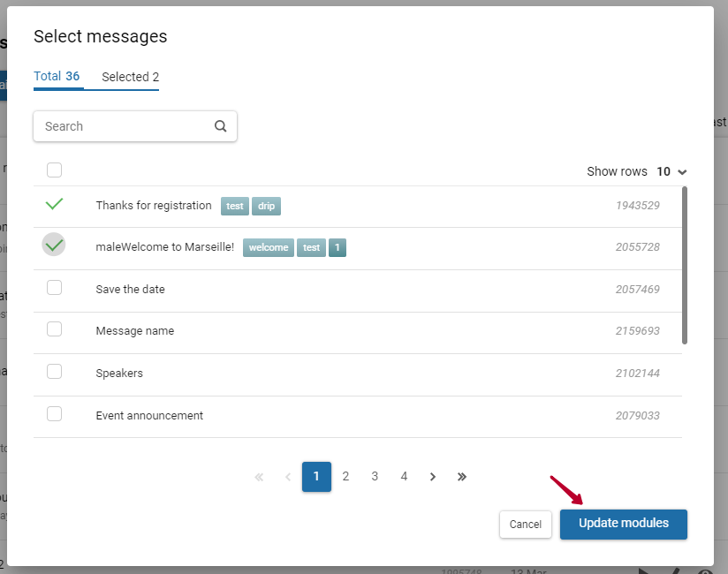
Task: Click the message list vertical scrollbar
Action: (685, 266)
